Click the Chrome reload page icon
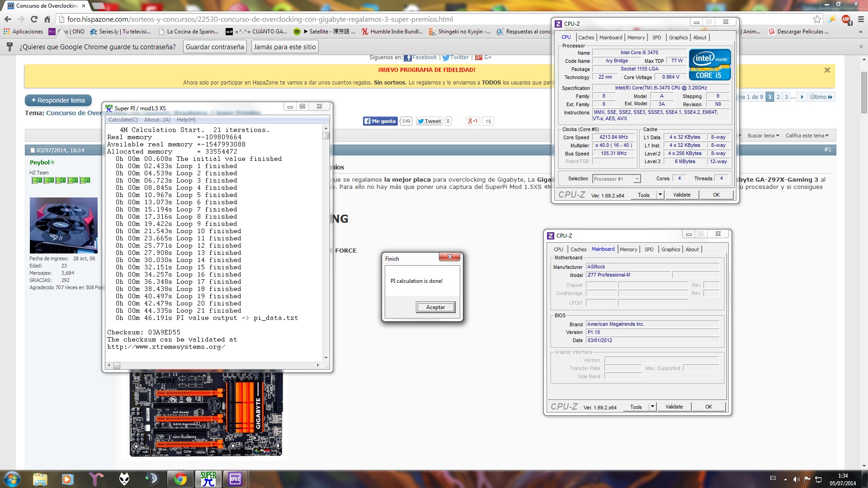The image size is (868, 488). click(x=34, y=19)
